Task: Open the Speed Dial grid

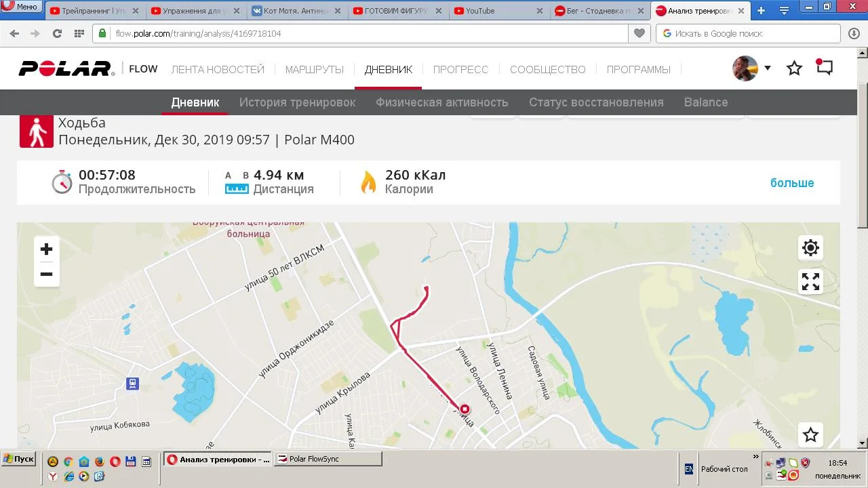Action: tap(79, 33)
